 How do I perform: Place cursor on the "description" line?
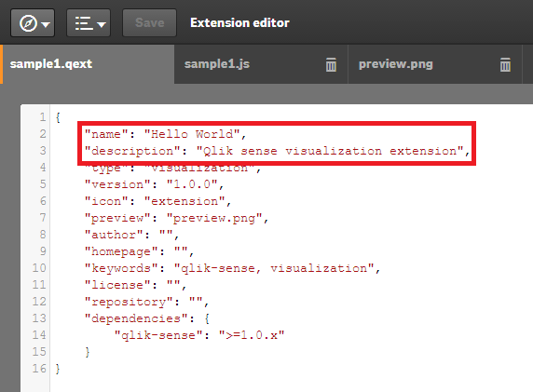277,151
